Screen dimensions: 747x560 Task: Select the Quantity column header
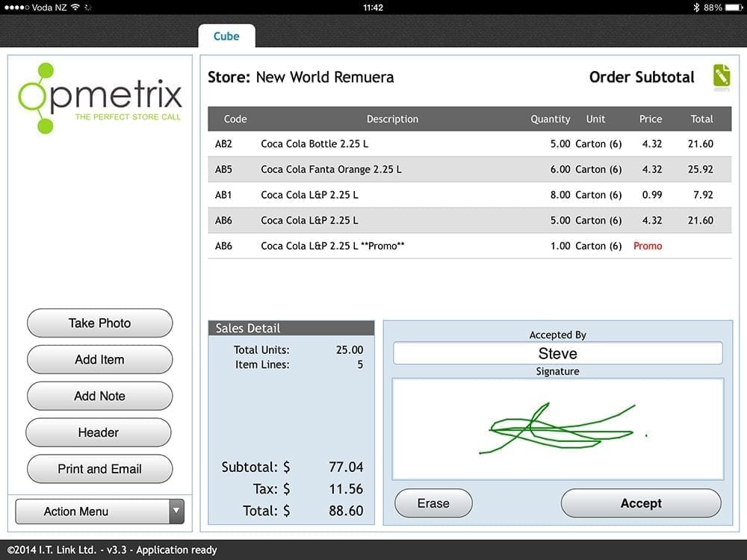551,119
